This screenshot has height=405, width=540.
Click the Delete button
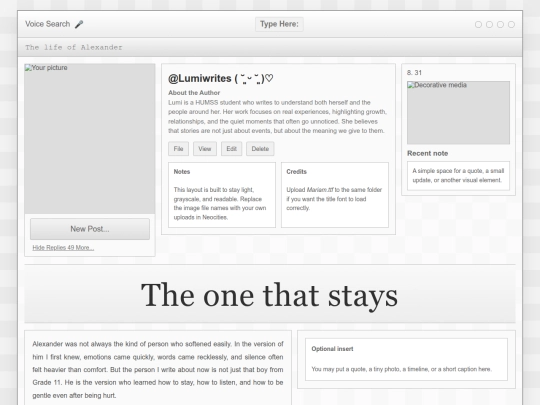(260, 149)
